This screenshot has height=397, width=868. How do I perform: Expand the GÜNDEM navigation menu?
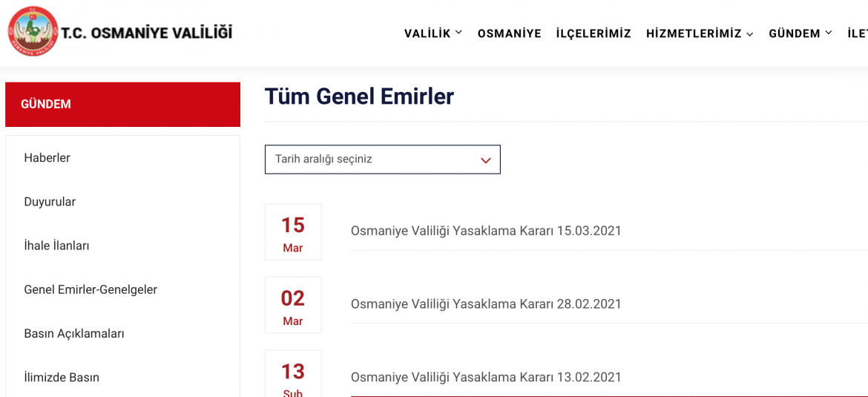[x=800, y=33]
